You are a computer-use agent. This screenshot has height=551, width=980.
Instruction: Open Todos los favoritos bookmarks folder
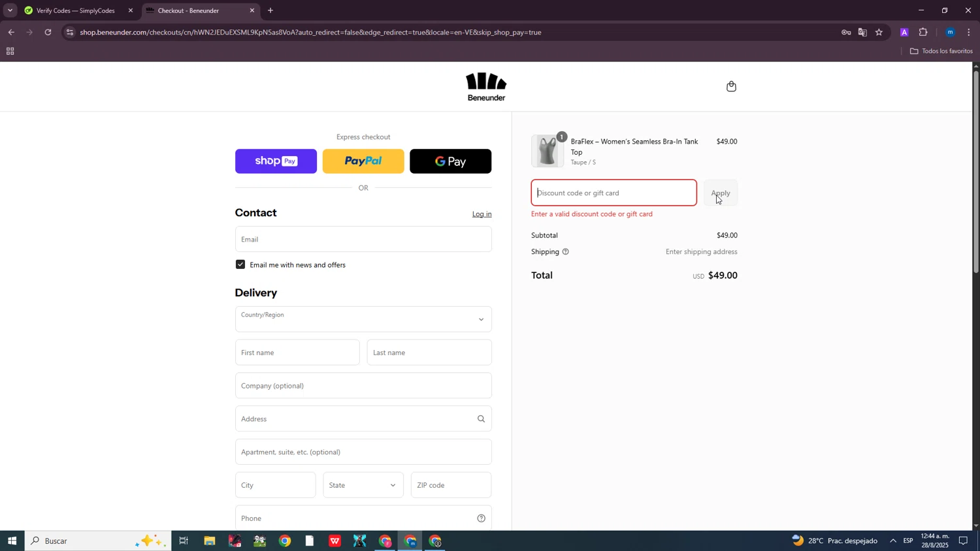pyautogui.click(x=941, y=51)
